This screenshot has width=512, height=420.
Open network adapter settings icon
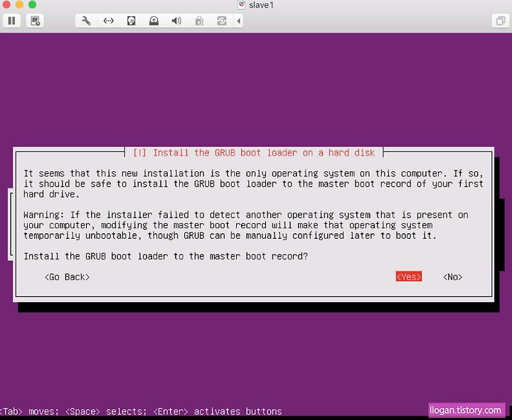tap(108, 21)
